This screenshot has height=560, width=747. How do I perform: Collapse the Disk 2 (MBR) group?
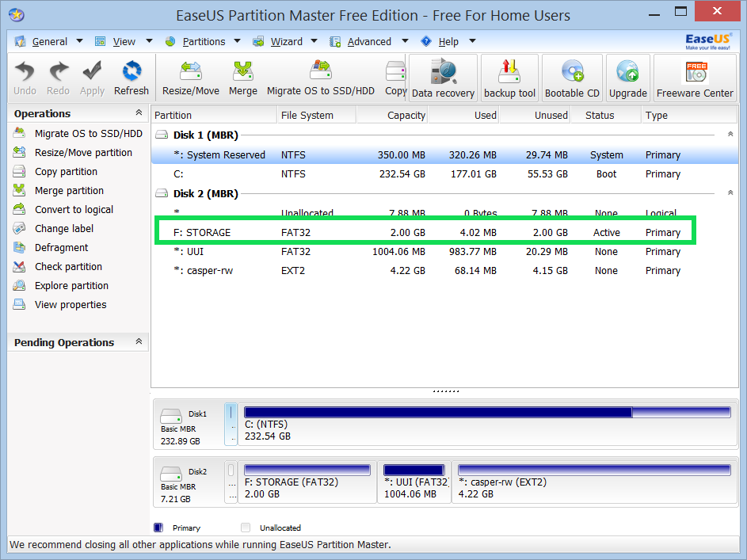[x=730, y=192]
